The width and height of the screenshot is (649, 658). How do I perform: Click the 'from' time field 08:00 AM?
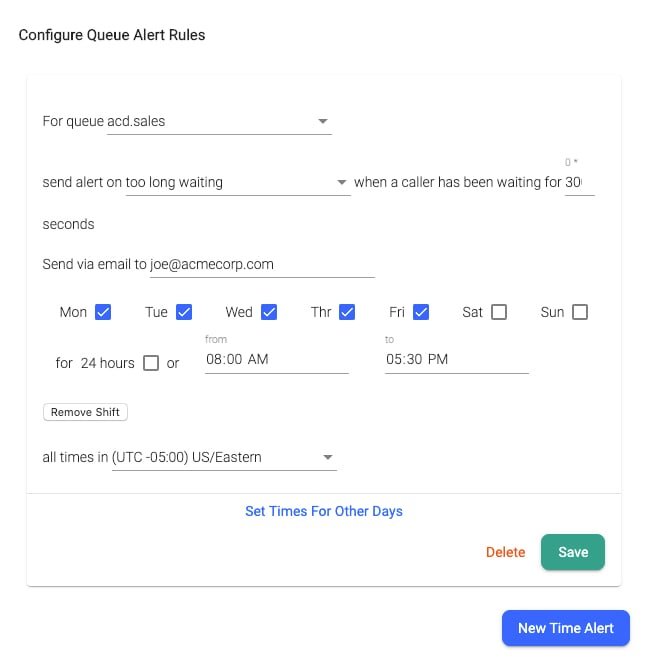click(x=276, y=360)
